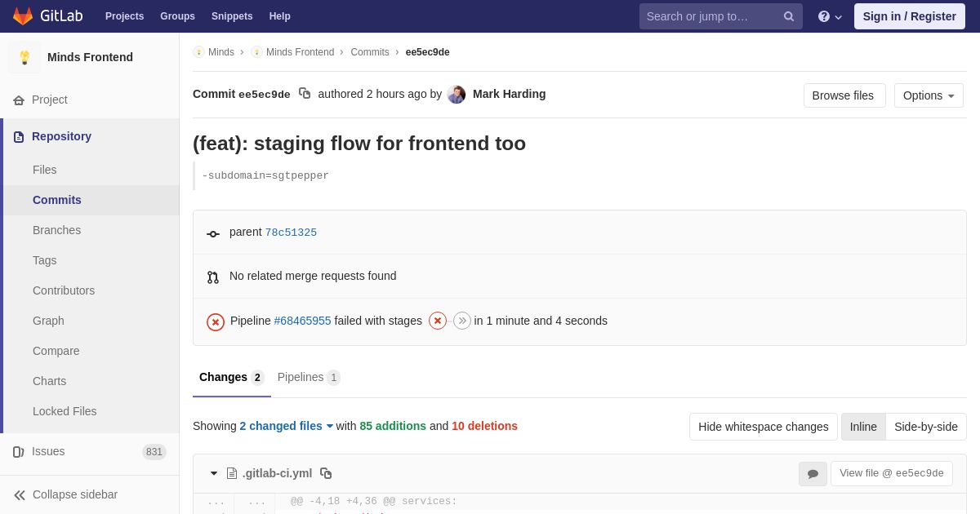Expand the 2 changed files dropdown
980x514 pixels.
coord(286,426)
